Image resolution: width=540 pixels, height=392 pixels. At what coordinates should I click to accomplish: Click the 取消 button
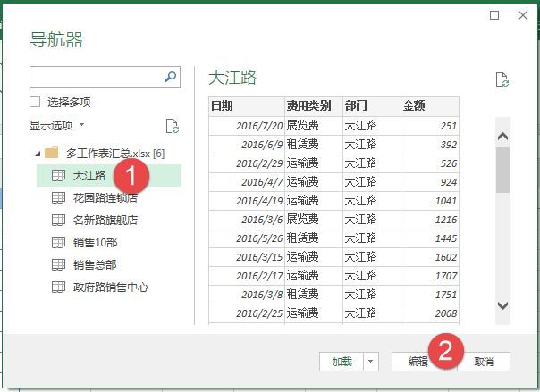pos(484,362)
